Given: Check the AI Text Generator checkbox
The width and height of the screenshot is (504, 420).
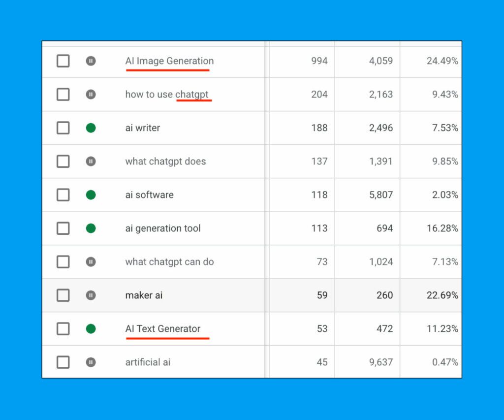Looking at the screenshot, I should (x=63, y=329).
